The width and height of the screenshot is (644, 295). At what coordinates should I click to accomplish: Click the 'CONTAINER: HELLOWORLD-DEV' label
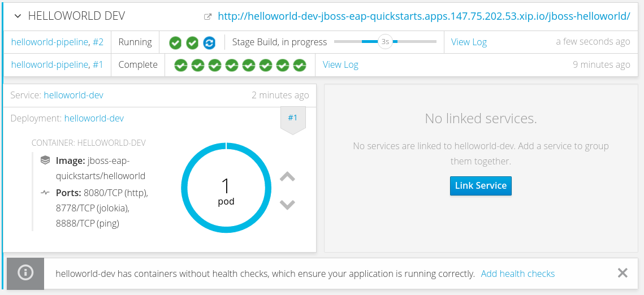point(89,143)
